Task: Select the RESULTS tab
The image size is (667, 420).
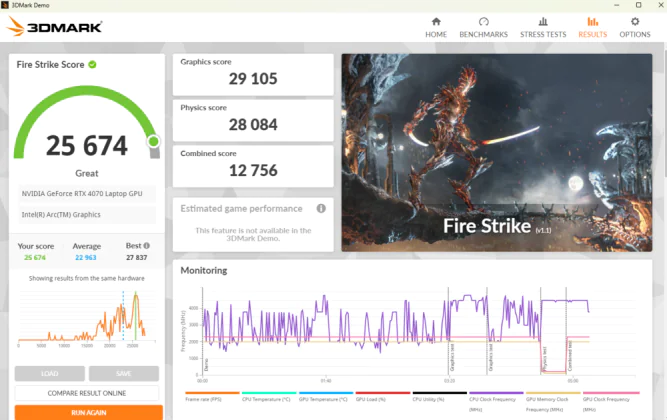Action: [x=593, y=28]
